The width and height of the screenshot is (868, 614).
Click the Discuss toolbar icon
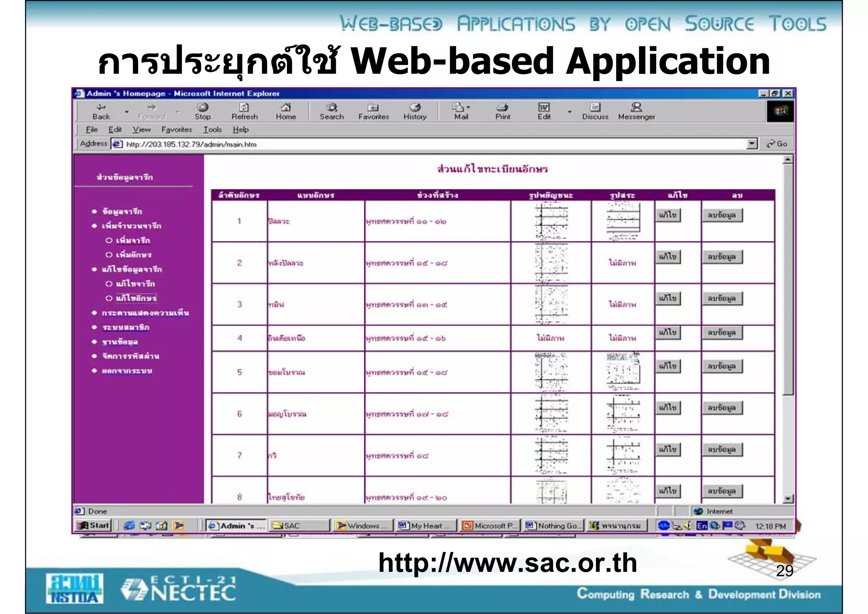tap(595, 112)
